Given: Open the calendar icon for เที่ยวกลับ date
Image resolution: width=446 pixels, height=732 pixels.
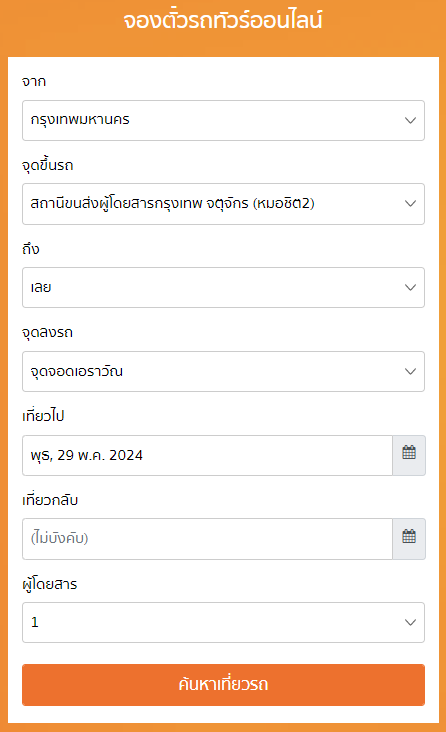Looking at the screenshot, I should pyautogui.click(x=409, y=539).
